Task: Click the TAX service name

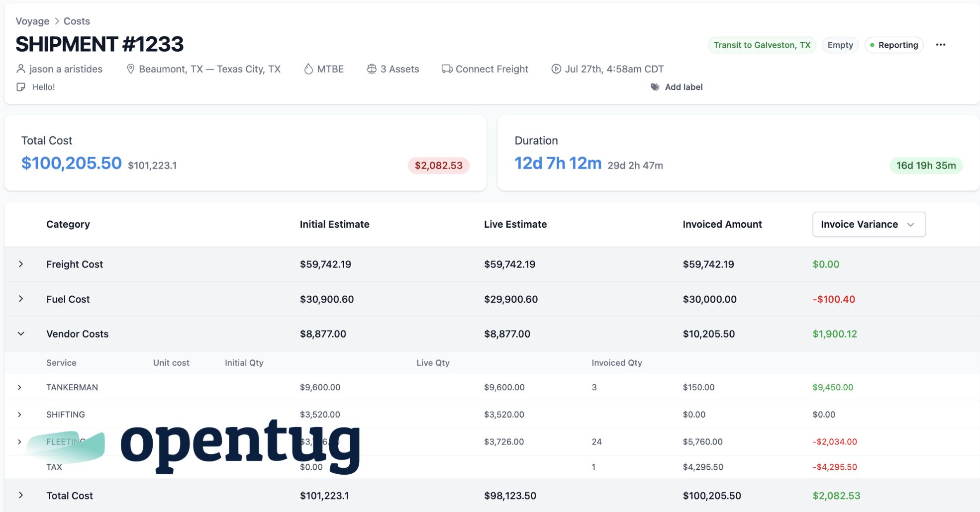Action: pos(54,467)
